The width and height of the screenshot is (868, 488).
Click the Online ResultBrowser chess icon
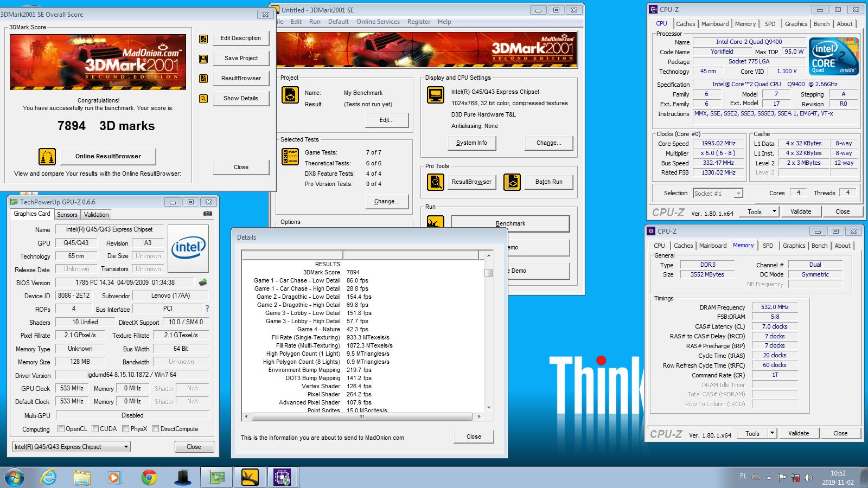[x=47, y=156]
